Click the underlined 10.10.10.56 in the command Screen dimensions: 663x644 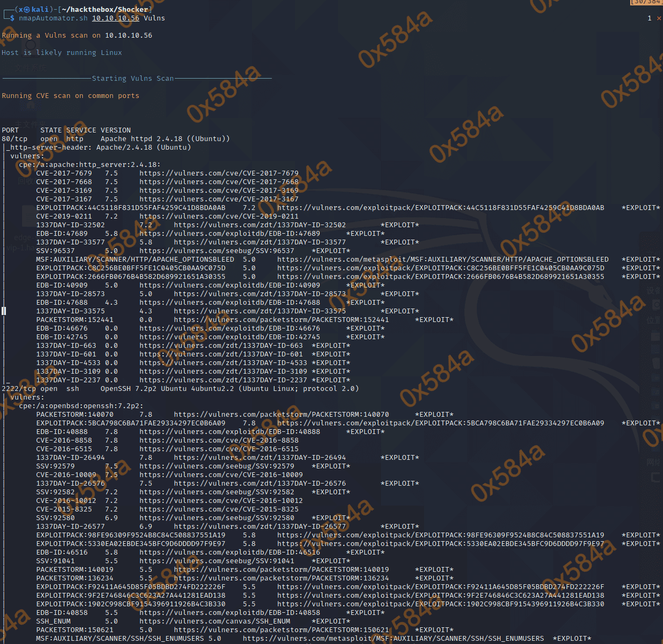[115, 18]
